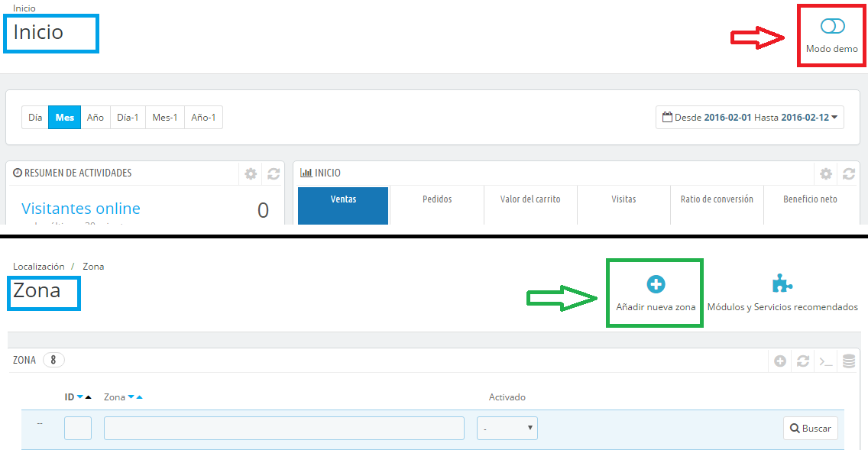Open the Desde/Hasta date range dropdown
Screen dimensions: 868x450
pos(750,118)
